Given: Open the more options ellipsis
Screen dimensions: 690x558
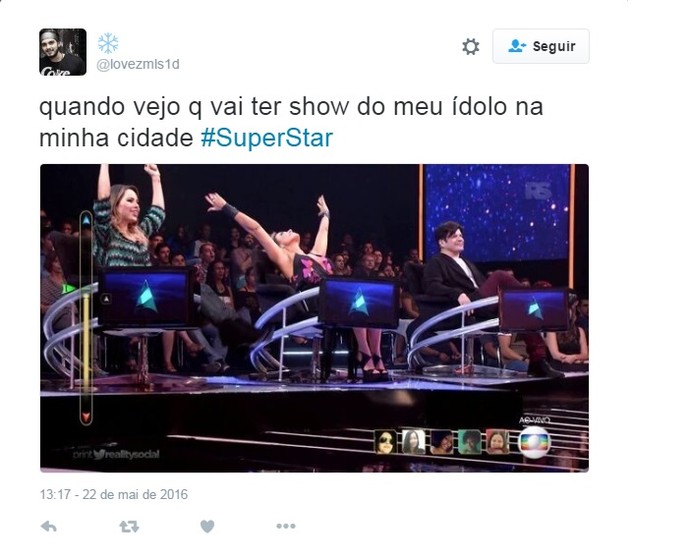Looking at the screenshot, I should [286, 526].
